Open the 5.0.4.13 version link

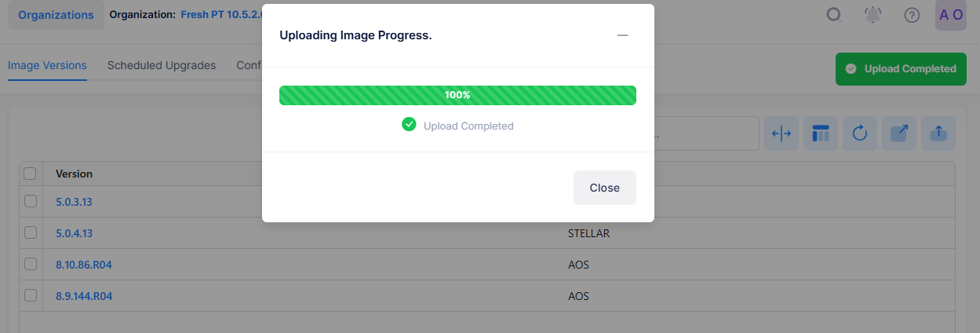(x=75, y=233)
